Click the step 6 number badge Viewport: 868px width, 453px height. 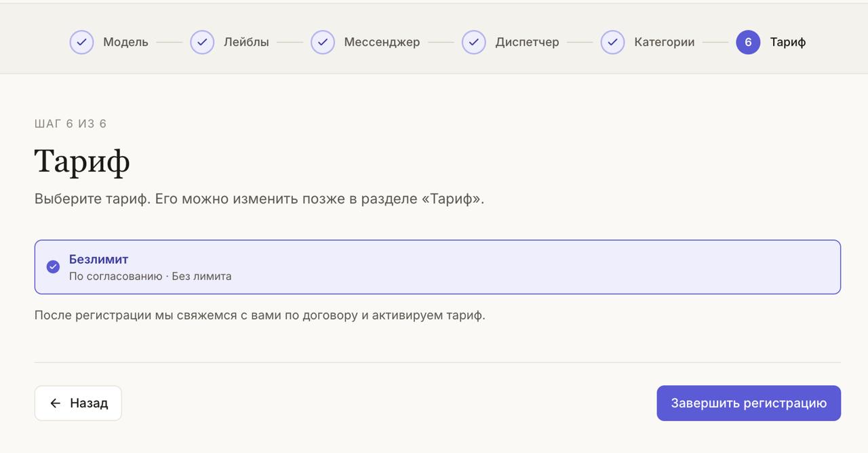(748, 42)
